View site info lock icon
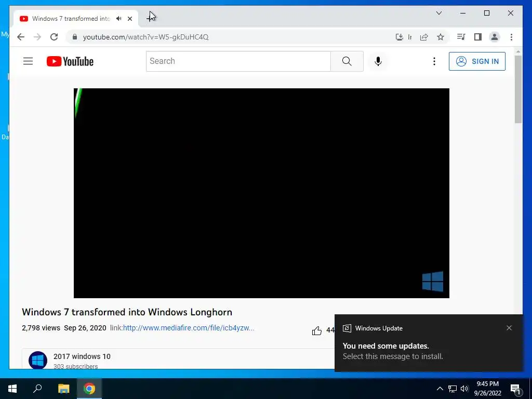532x399 pixels. (75, 37)
